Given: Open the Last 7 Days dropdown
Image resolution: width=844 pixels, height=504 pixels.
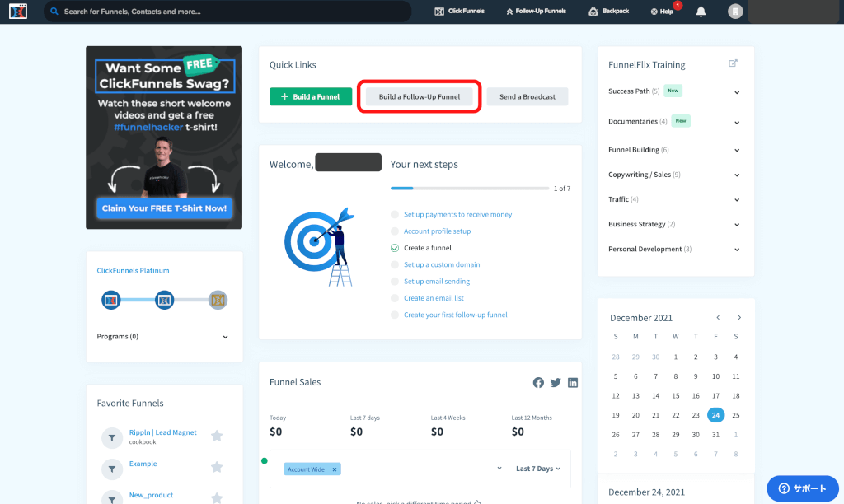Looking at the screenshot, I should (x=537, y=469).
